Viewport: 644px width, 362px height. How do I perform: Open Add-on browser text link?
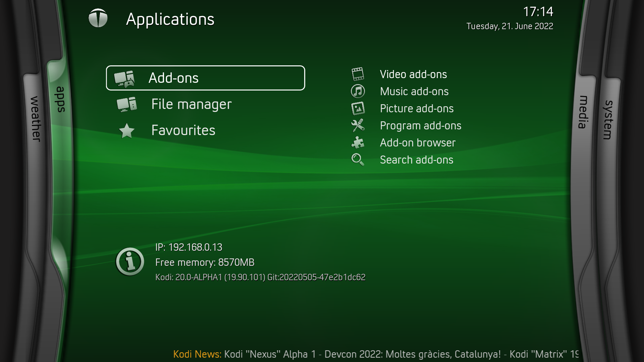click(x=418, y=142)
